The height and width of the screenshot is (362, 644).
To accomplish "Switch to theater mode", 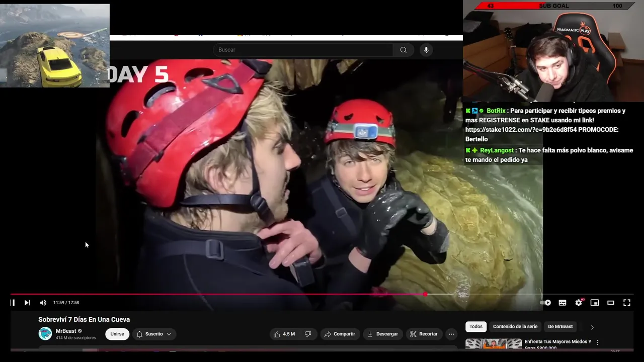I will coord(611,303).
